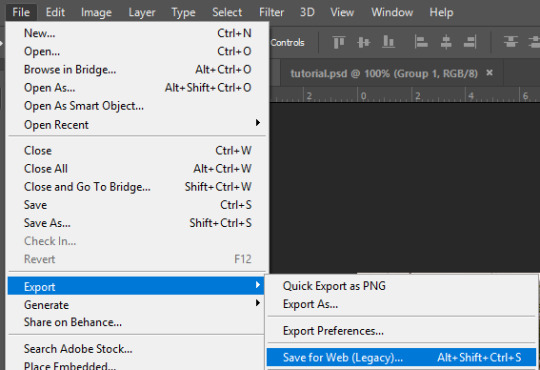Select Close and Go To Bridge...
The width and height of the screenshot is (540, 370).
click(137, 187)
